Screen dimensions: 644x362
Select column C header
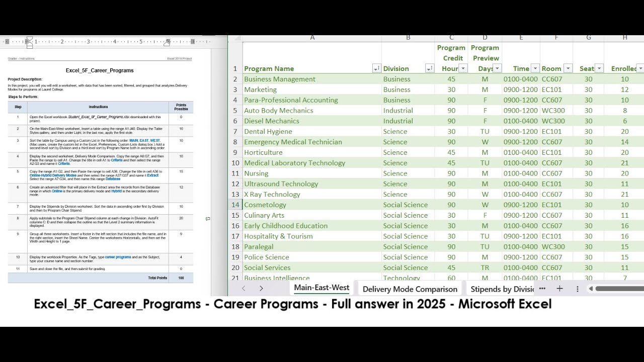pos(451,38)
